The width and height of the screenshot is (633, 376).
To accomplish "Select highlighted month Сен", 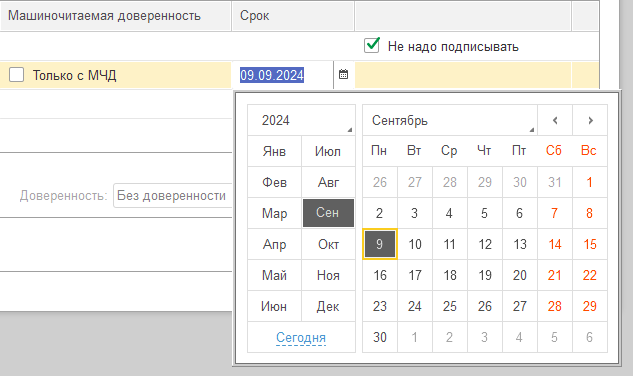I will tap(328, 213).
